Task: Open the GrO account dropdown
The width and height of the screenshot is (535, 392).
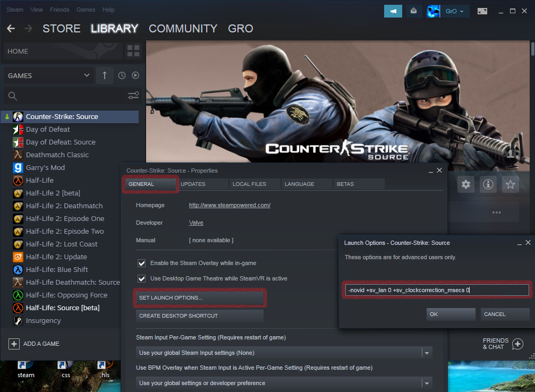Action: 454,11
